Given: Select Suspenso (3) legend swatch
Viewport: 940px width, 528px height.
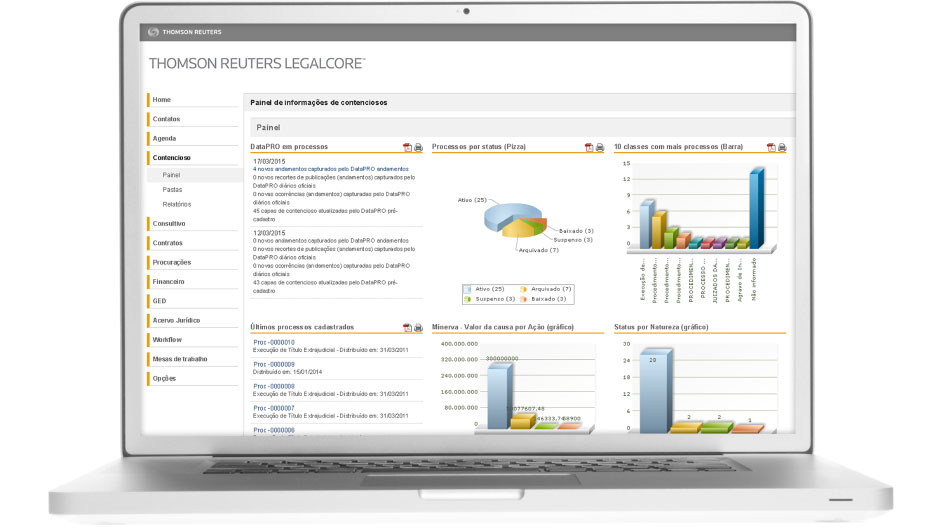Looking at the screenshot, I should 468,299.
